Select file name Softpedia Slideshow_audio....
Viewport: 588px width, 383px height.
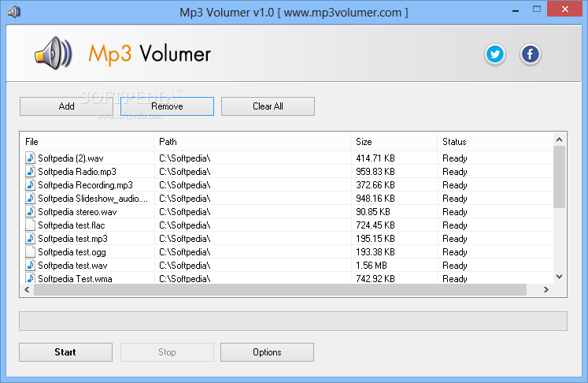(93, 199)
